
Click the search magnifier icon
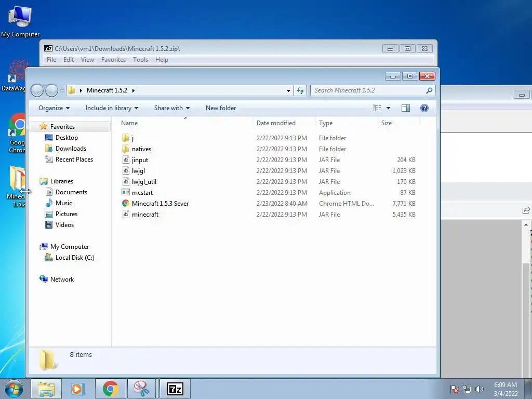click(429, 90)
